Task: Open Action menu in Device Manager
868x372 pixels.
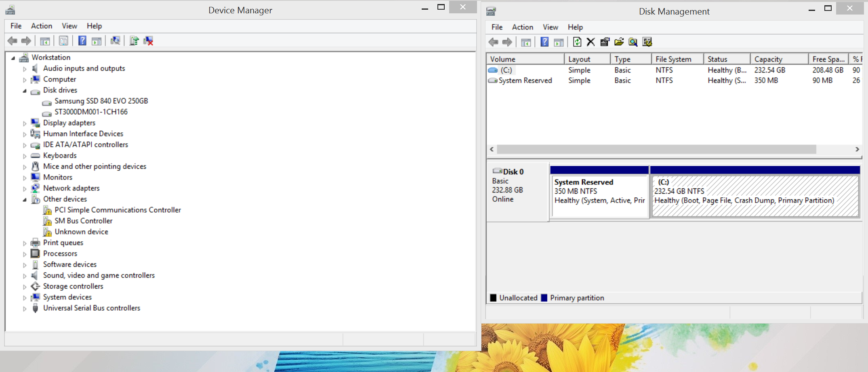Action: [x=42, y=26]
